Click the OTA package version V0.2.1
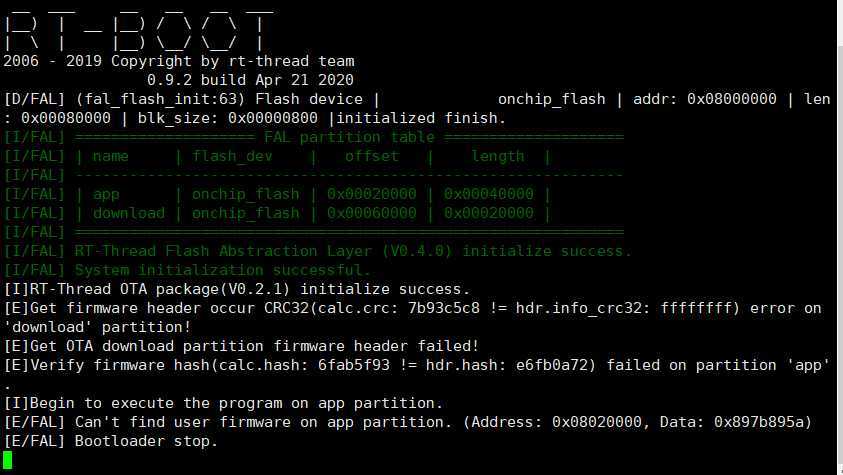 click(x=295, y=289)
